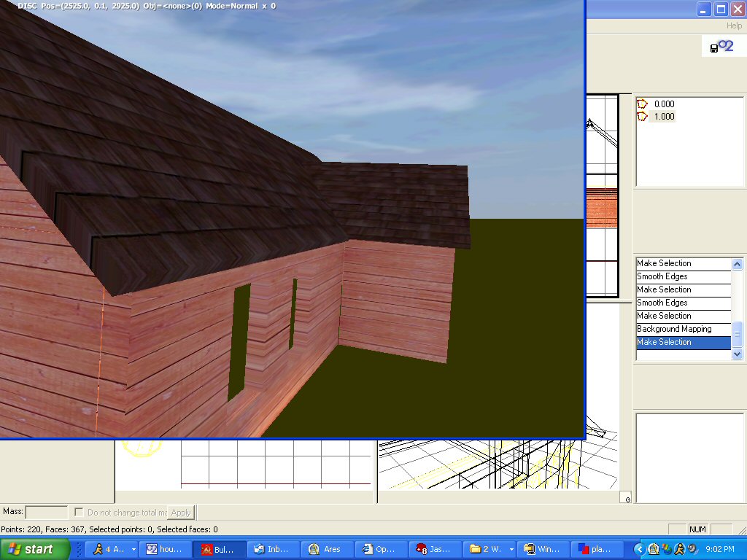This screenshot has height=560, width=747.
Task: Click the Apply button next to Mass
Action: pyautogui.click(x=181, y=513)
